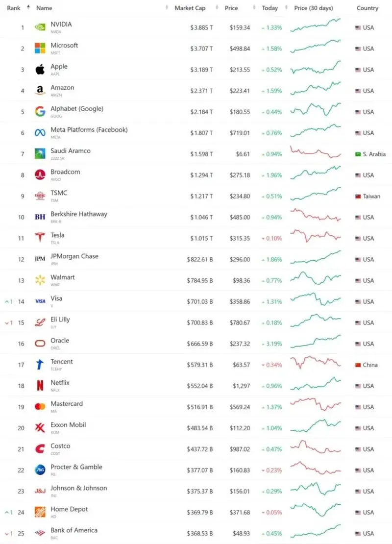The height and width of the screenshot is (544, 392).
Task: Click the Saudi Aramco logo icon
Action: 40,153
